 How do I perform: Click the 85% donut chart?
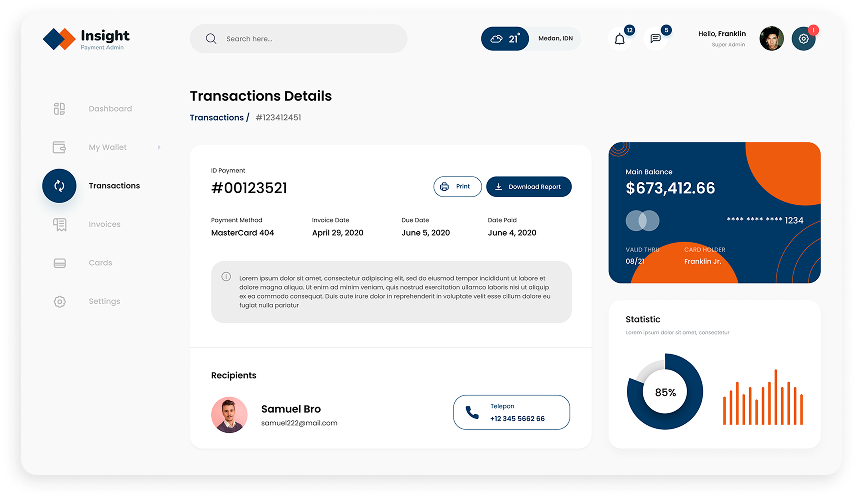tap(665, 392)
